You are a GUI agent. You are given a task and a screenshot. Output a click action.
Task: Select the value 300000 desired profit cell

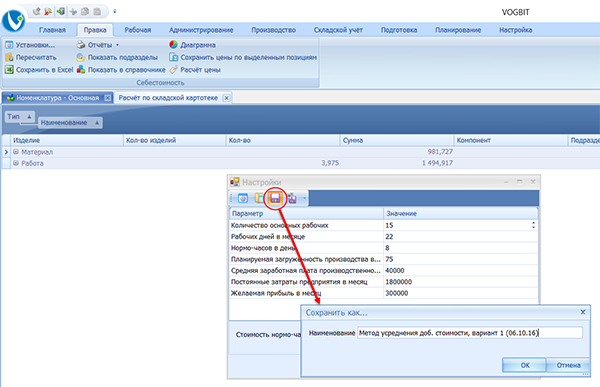pyautogui.click(x=461, y=293)
